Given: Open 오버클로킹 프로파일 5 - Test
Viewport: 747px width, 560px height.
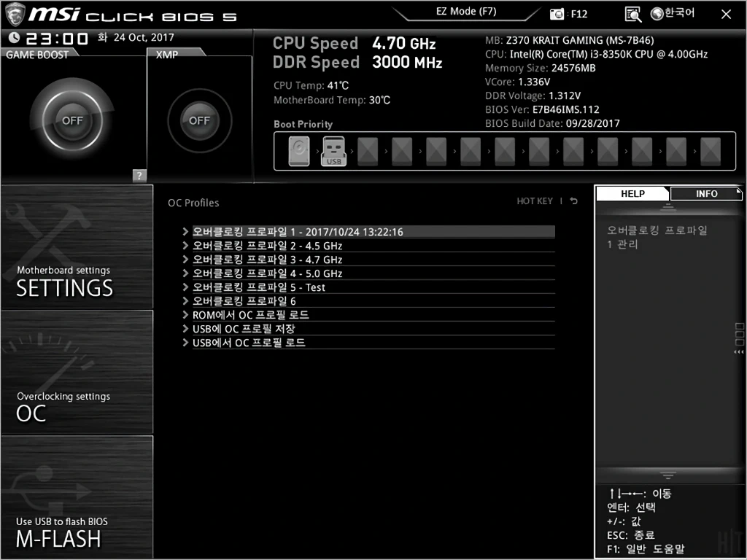Looking at the screenshot, I should tap(373, 287).
